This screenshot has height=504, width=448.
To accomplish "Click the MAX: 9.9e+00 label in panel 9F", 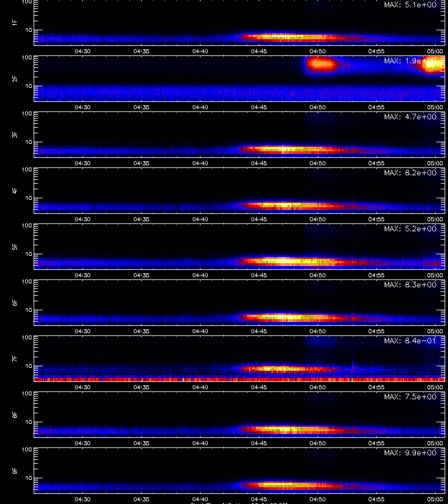I will click(410, 452).
